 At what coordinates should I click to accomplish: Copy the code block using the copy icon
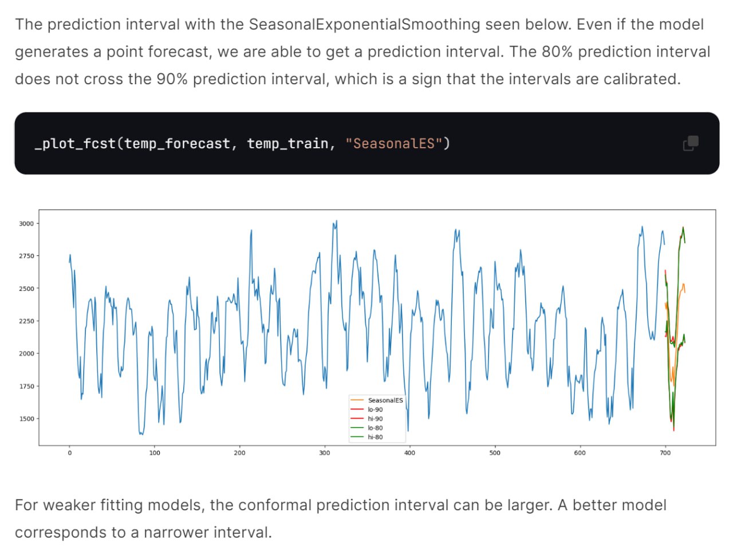[x=691, y=143]
